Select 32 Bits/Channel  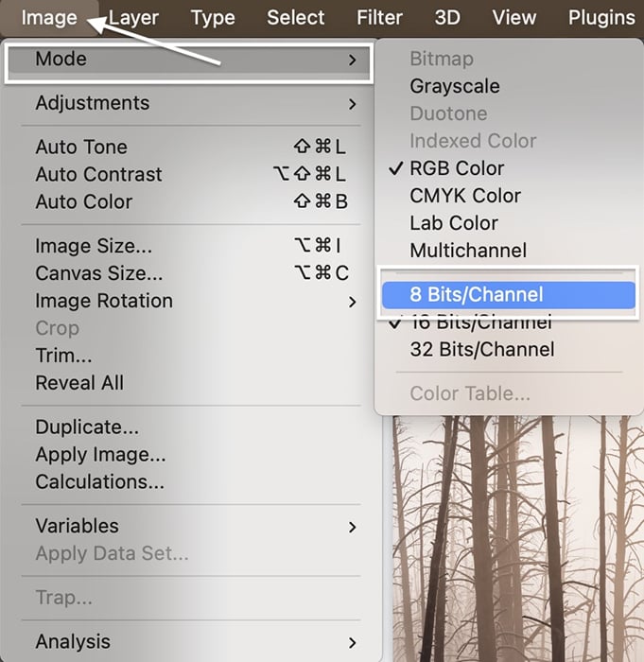coord(509,350)
